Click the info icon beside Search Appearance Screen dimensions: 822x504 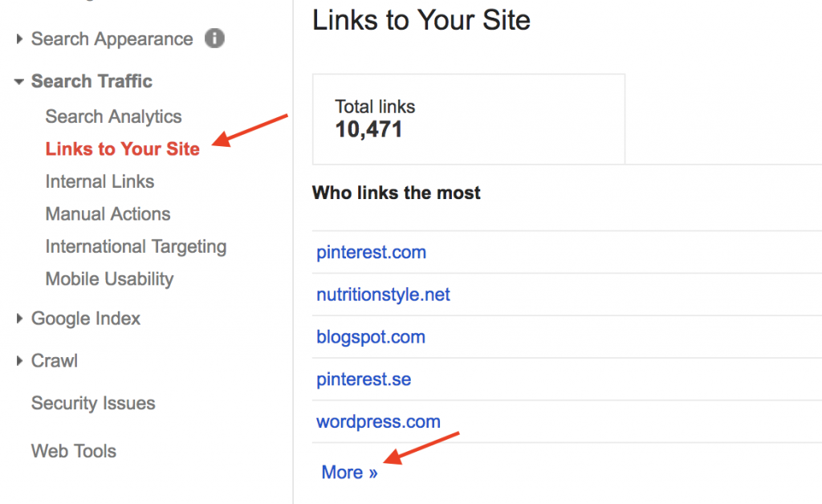(x=214, y=38)
